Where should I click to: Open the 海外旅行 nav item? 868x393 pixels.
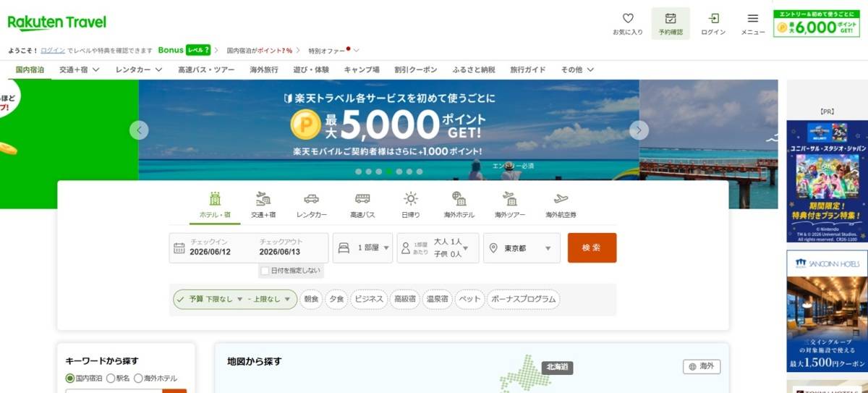click(x=264, y=69)
